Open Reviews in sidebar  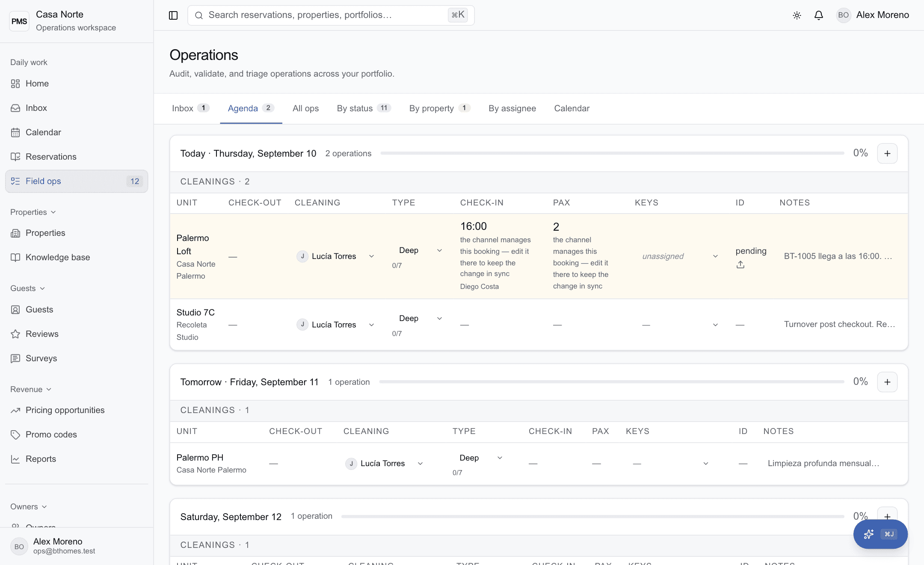point(77,334)
